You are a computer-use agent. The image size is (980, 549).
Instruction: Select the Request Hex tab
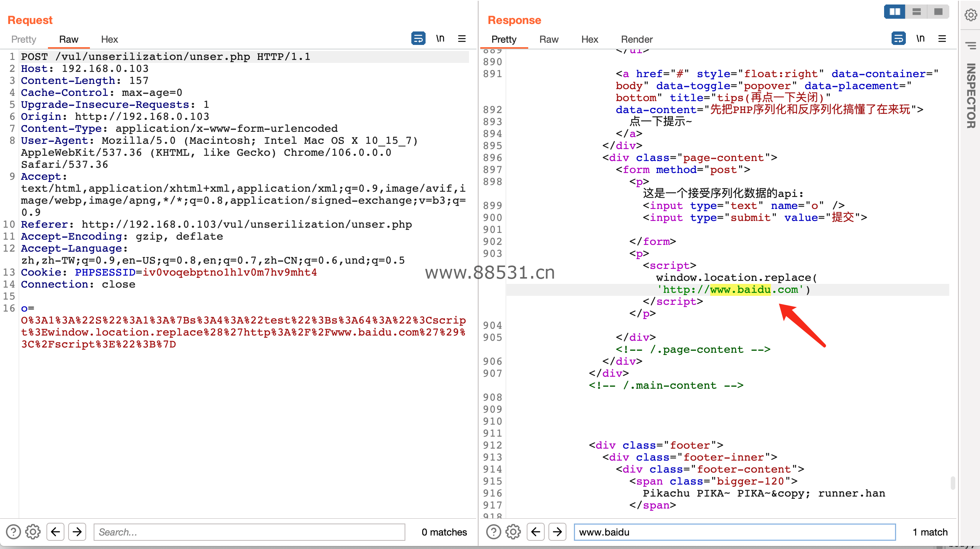(109, 40)
